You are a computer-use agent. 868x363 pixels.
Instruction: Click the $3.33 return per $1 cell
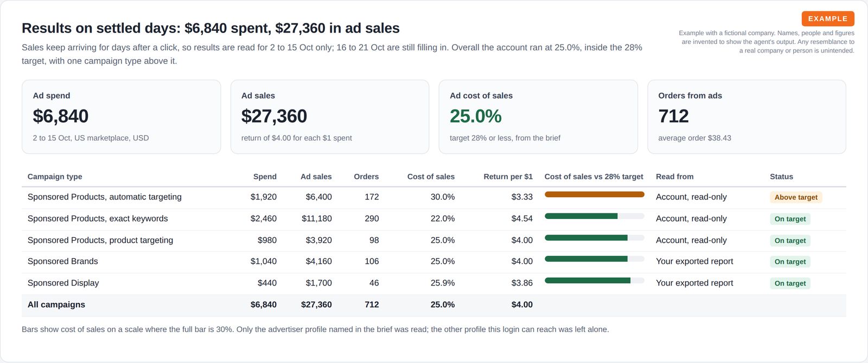pyautogui.click(x=522, y=197)
